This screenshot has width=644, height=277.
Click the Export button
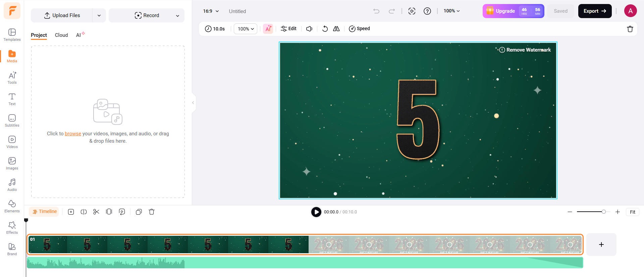click(595, 11)
